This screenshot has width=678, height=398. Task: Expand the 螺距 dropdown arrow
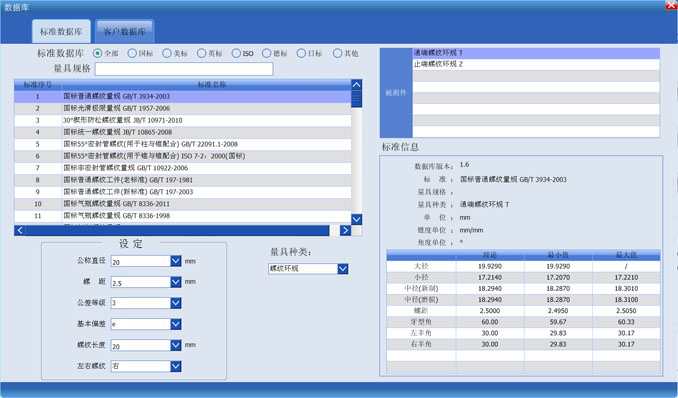coord(176,282)
